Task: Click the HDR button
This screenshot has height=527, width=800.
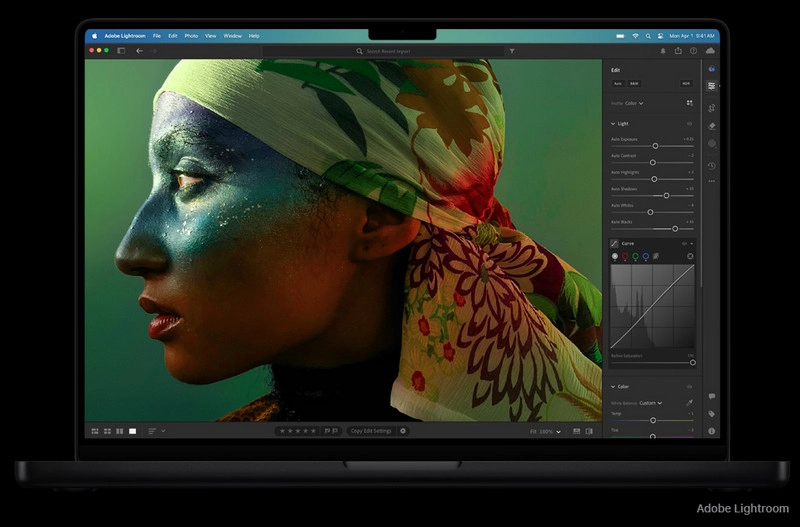Action: [x=686, y=84]
